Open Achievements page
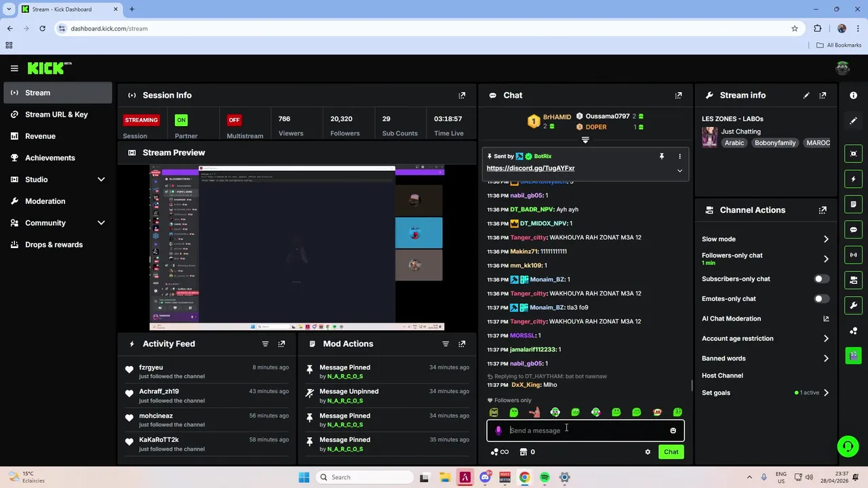The width and height of the screenshot is (868, 488). (58, 158)
